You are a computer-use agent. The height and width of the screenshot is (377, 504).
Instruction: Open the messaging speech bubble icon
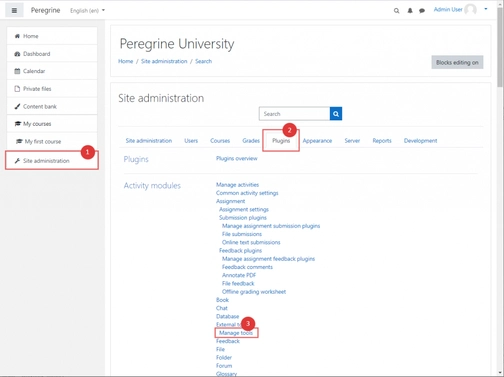click(422, 11)
